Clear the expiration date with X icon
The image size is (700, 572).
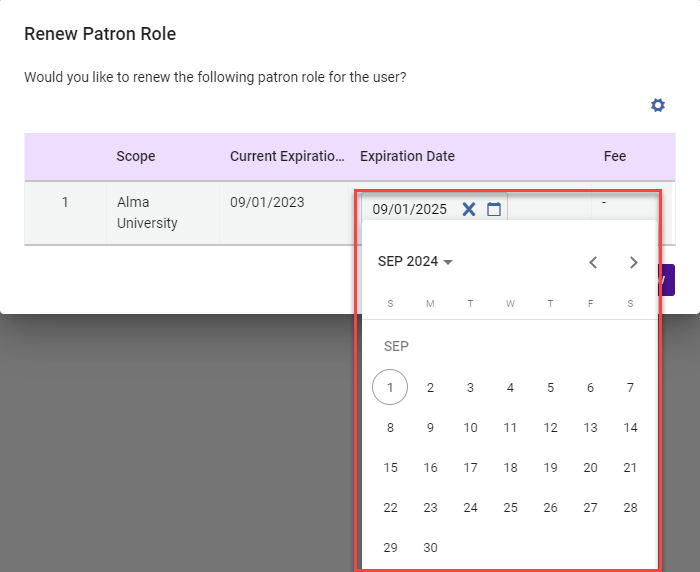pyautogui.click(x=469, y=209)
